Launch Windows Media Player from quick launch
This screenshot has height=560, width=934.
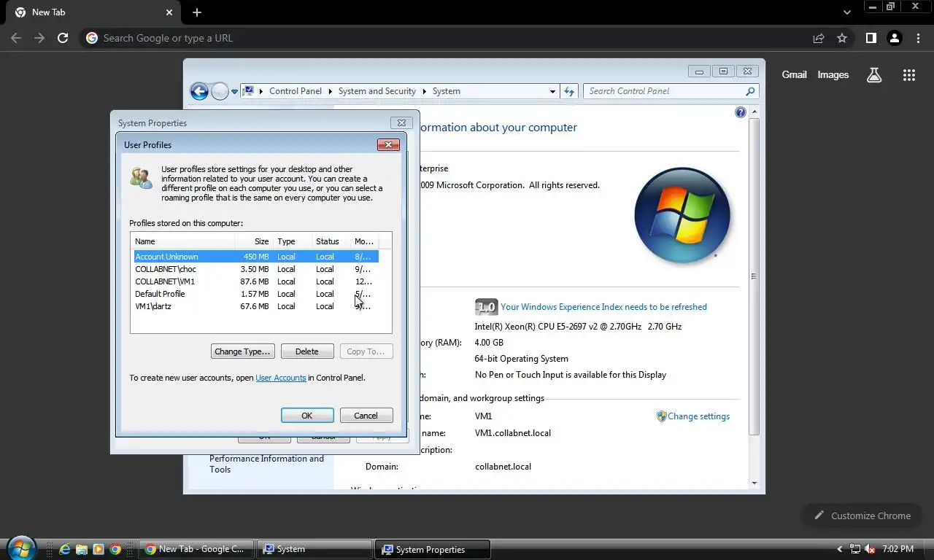point(99,549)
